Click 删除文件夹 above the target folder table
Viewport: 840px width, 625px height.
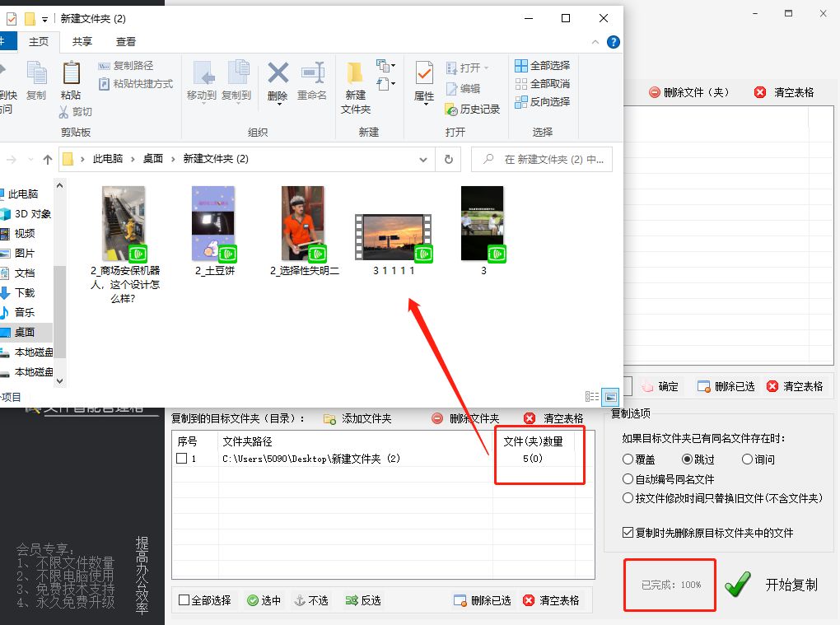pos(465,418)
